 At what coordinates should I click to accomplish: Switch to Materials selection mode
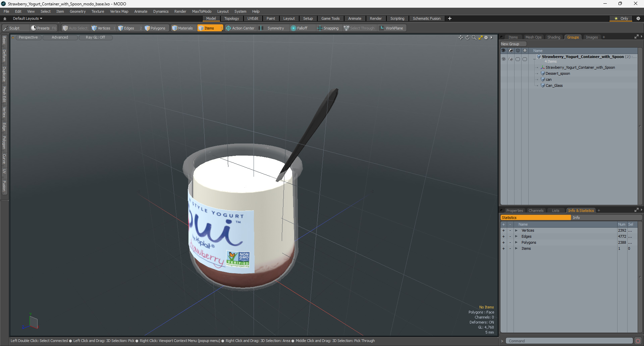pos(182,28)
